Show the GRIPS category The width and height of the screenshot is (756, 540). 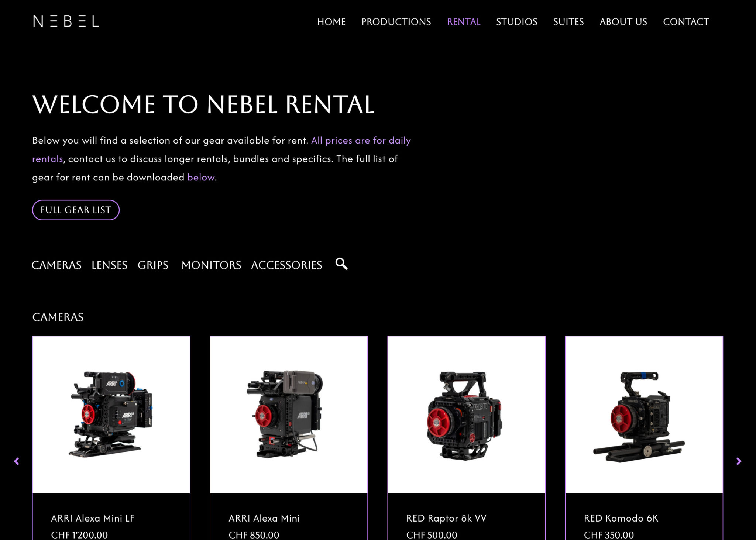click(x=153, y=265)
